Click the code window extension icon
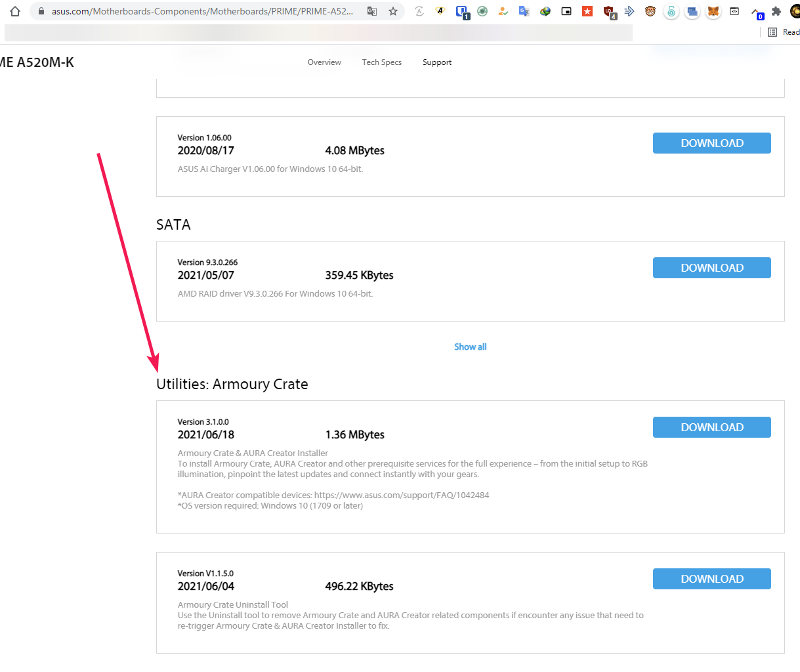 tap(734, 11)
